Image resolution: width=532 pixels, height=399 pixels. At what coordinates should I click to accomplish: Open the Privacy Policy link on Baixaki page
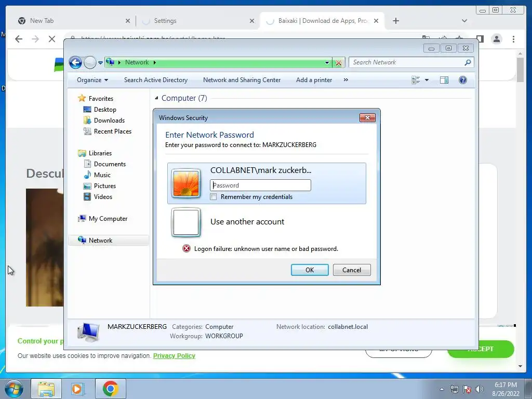coord(174,355)
